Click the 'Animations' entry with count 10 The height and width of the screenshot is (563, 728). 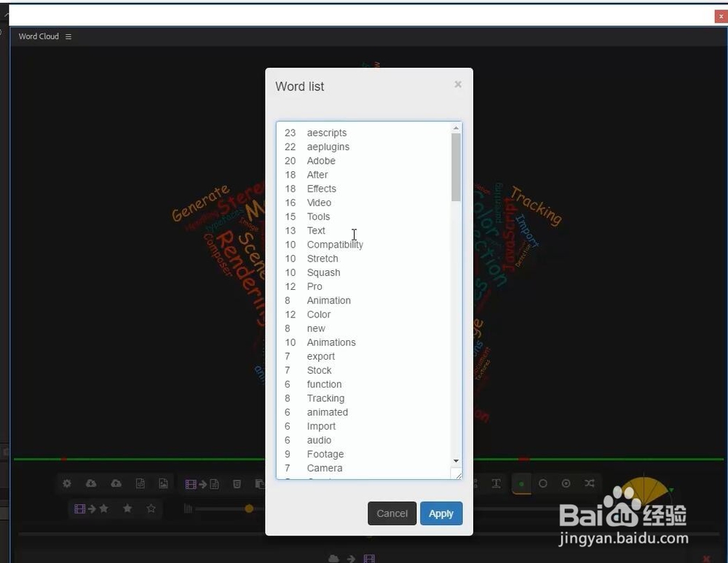(331, 342)
